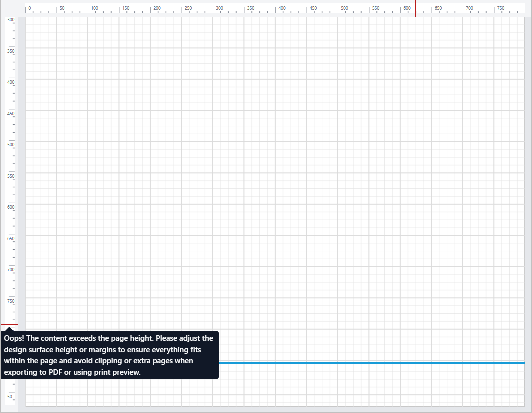Click the corner where both rulers intersect
The height and width of the screenshot is (413, 532).
14,7
